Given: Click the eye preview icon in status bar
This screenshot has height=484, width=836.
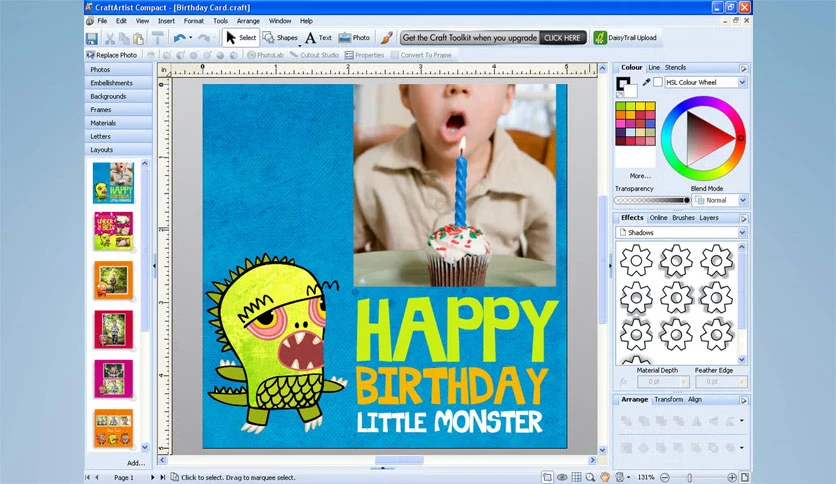Looking at the screenshot, I should pos(562,477).
